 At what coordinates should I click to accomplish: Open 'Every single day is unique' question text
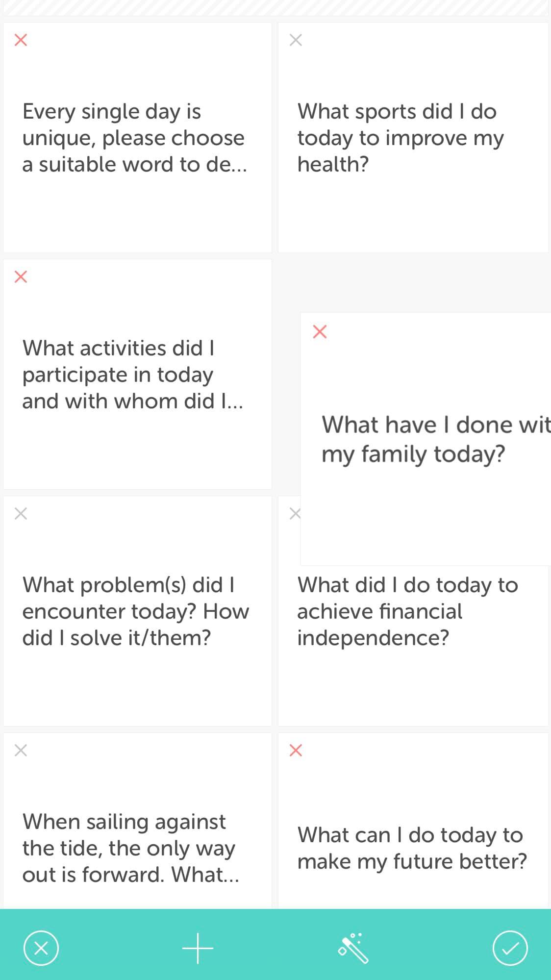135,138
